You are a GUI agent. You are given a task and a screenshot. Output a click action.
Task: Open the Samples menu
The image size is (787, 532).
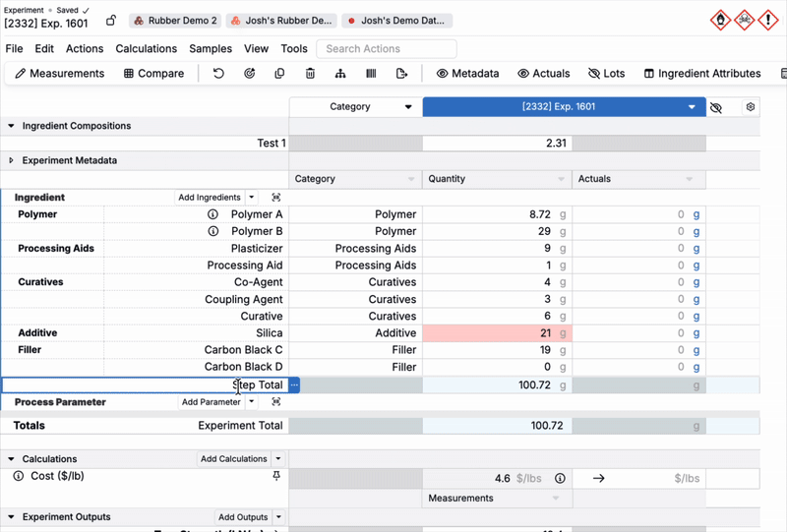(x=211, y=49)
